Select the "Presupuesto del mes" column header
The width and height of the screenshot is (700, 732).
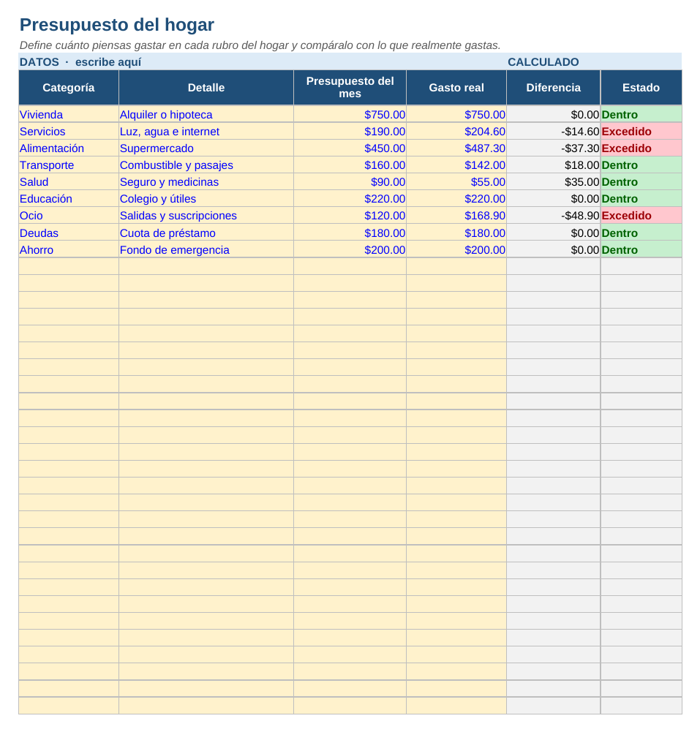[350, 88]
